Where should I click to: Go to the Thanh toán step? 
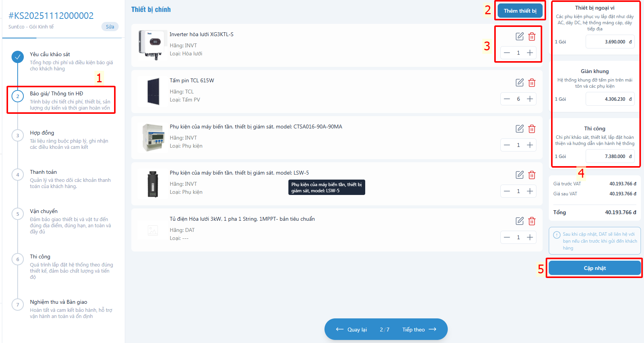pos(43,172)
